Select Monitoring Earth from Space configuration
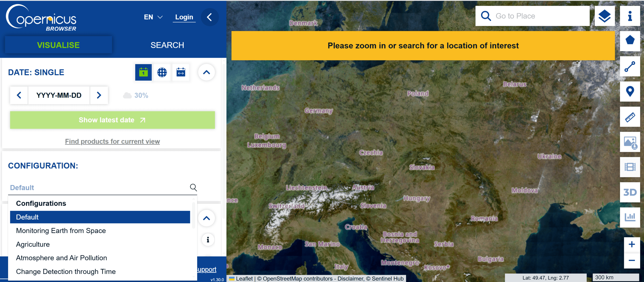Screen dimensions: 644x282 (x=61, y=231)
